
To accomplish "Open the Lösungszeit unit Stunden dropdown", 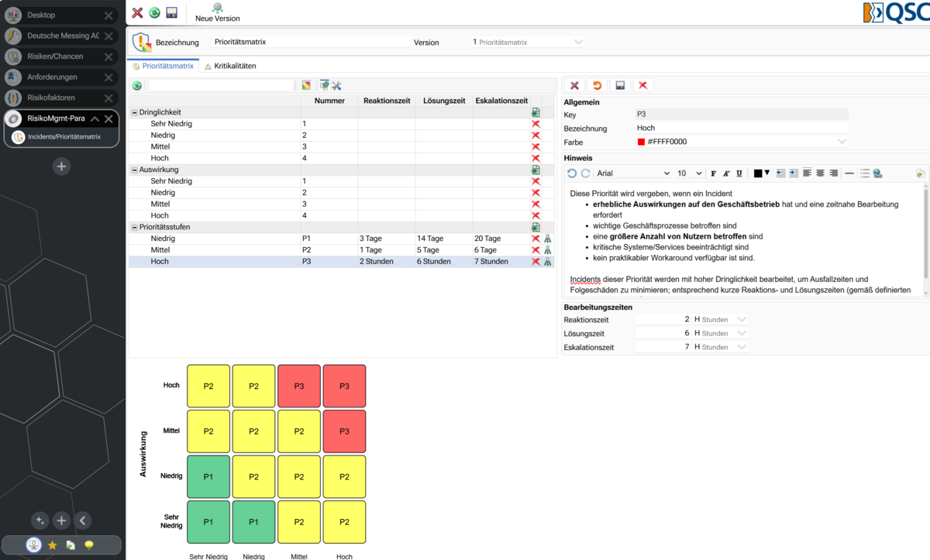I will coord(742,333).
